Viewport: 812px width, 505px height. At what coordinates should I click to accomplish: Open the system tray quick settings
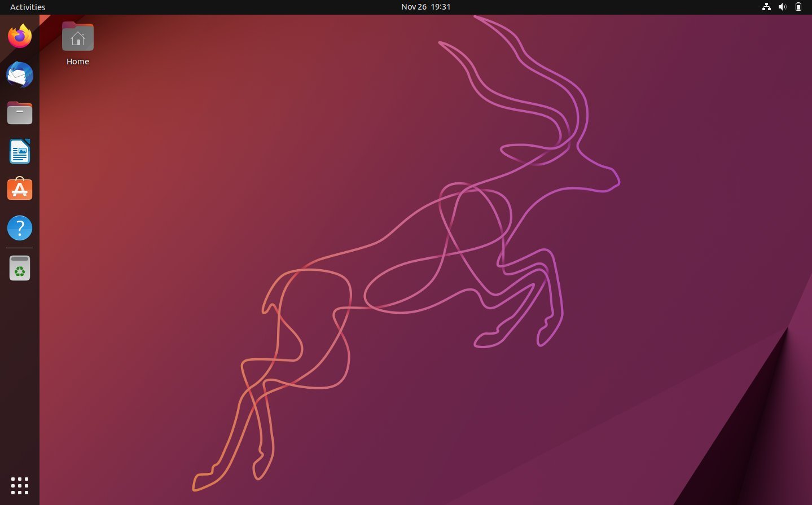pyautogui.click(x=782, y=7)
